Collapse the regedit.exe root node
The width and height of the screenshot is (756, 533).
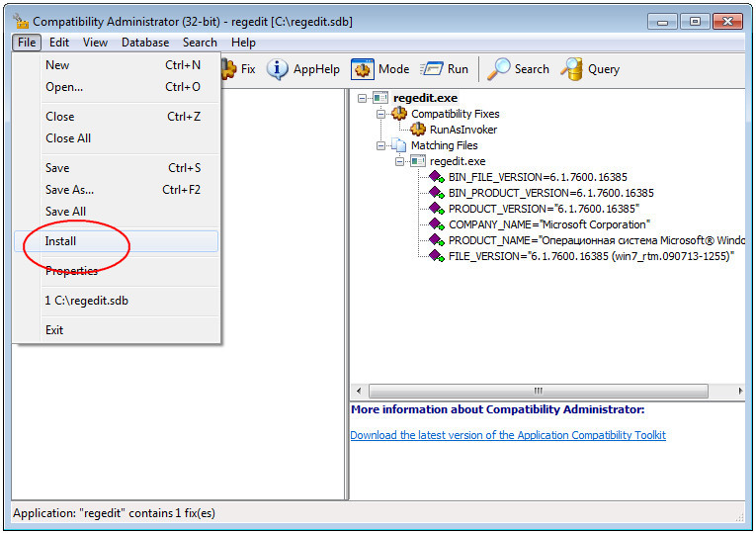click(x=362, y=99)
